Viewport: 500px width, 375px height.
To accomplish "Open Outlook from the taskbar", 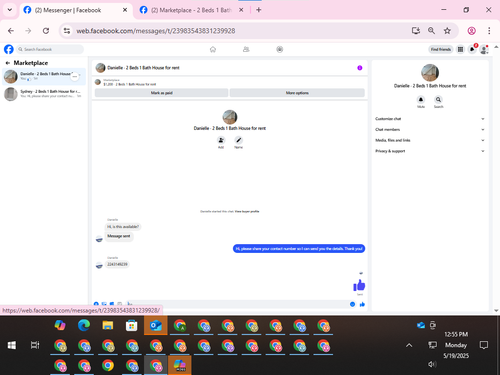I will click(156, 325).
